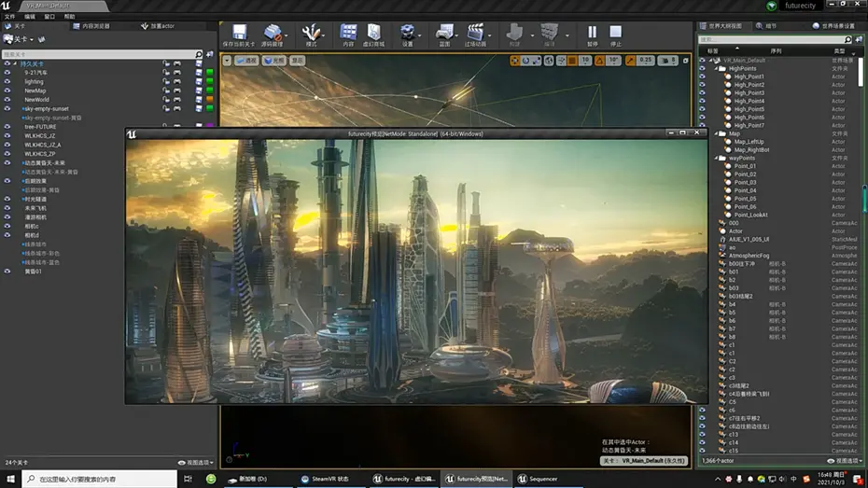Open the Lit view mode button
The image size is (868, 488).
[274, 61]
